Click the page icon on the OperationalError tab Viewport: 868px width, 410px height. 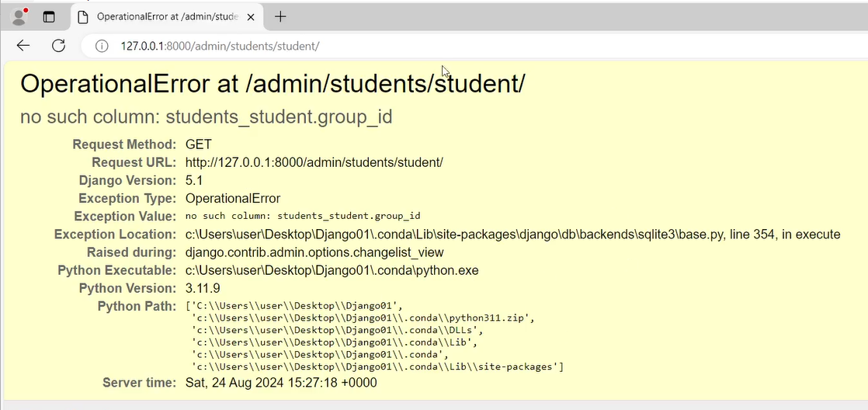pos(84,17)
